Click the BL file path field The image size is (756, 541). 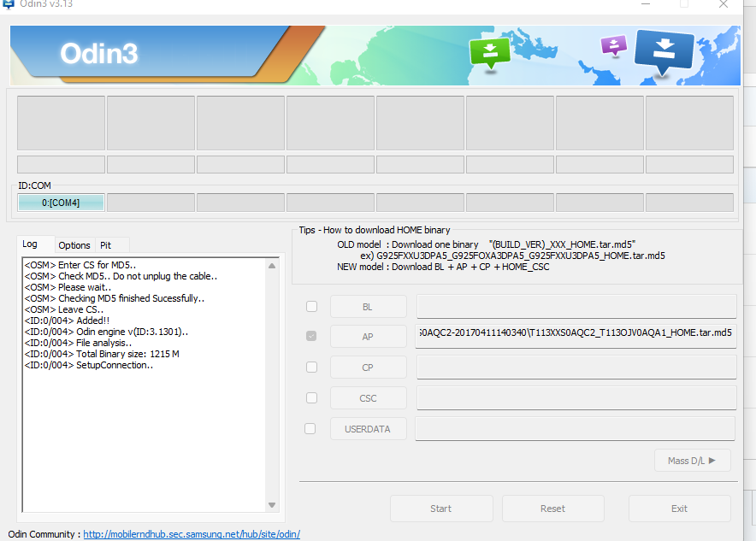576,306
